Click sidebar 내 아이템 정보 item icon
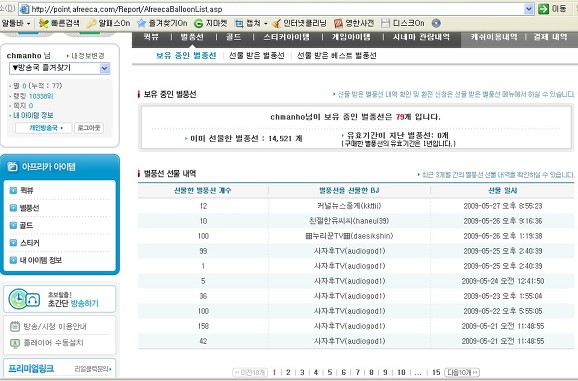The image size is (578, 381). pos(13,260)
